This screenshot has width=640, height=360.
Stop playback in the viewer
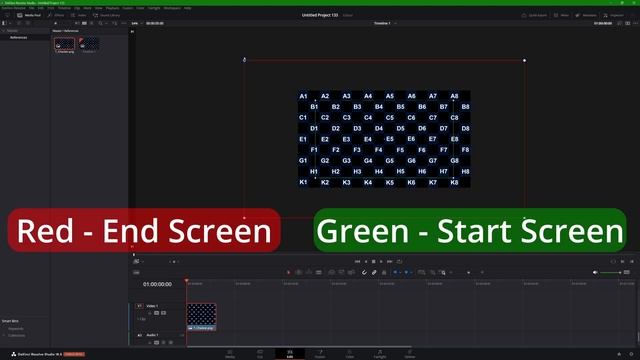click(373, 262)
